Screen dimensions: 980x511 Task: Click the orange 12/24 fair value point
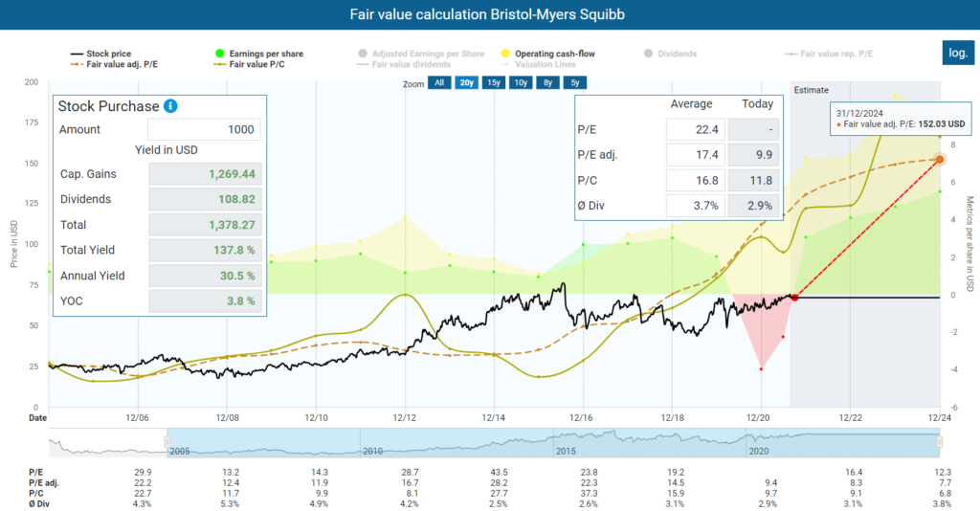[x=940, y=159]
